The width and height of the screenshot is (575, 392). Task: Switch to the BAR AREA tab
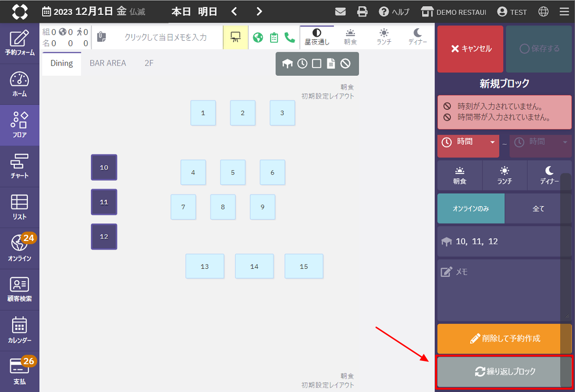[x=108, y=63]
